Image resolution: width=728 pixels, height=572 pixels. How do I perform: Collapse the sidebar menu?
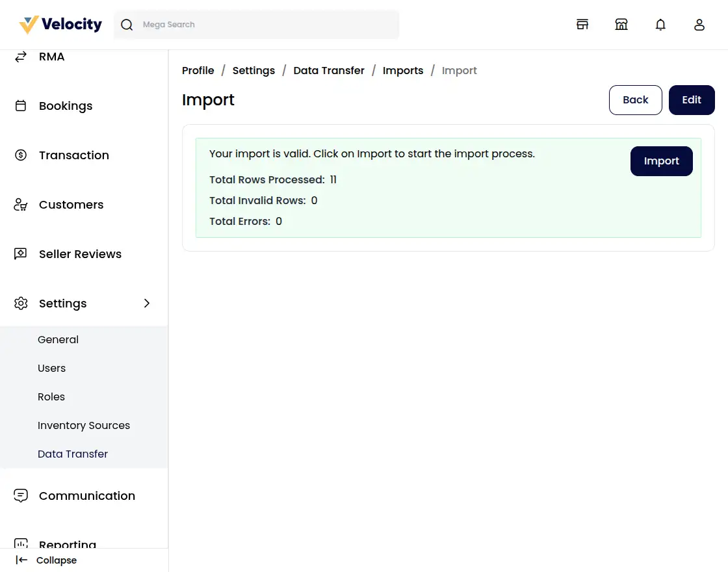[x=47, y=560]
